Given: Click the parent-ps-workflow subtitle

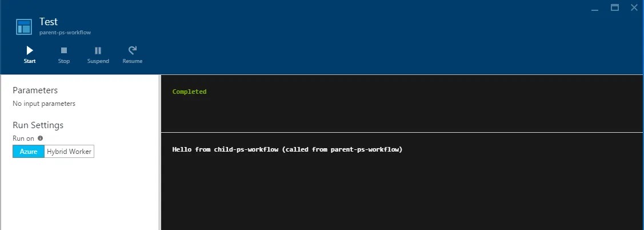Looking at the screenshot, I should tap(65, 33).
